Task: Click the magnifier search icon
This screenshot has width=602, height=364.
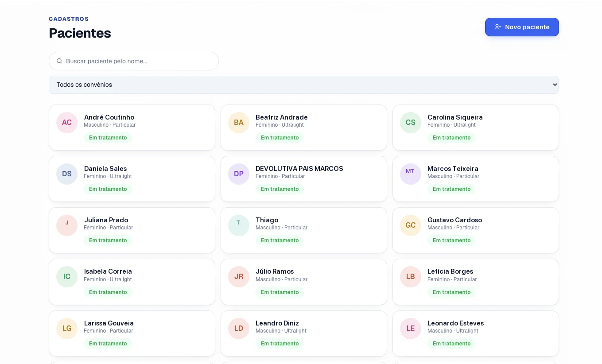Action: (x=59, y=61)
